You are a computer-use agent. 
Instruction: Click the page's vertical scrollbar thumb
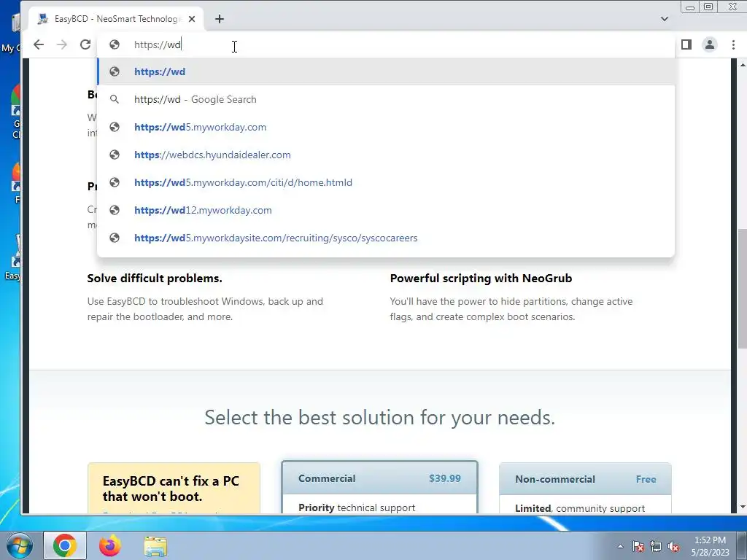742,288
